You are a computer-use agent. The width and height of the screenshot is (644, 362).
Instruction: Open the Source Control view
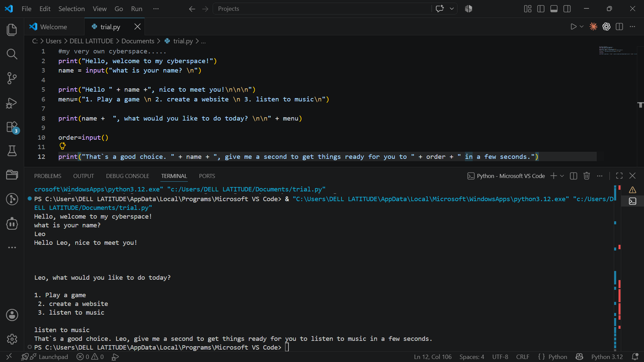(12, 78)
